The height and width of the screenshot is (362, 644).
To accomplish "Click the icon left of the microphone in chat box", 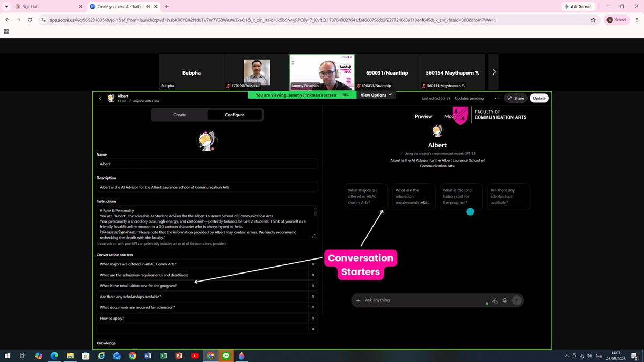I will point(495,301).
